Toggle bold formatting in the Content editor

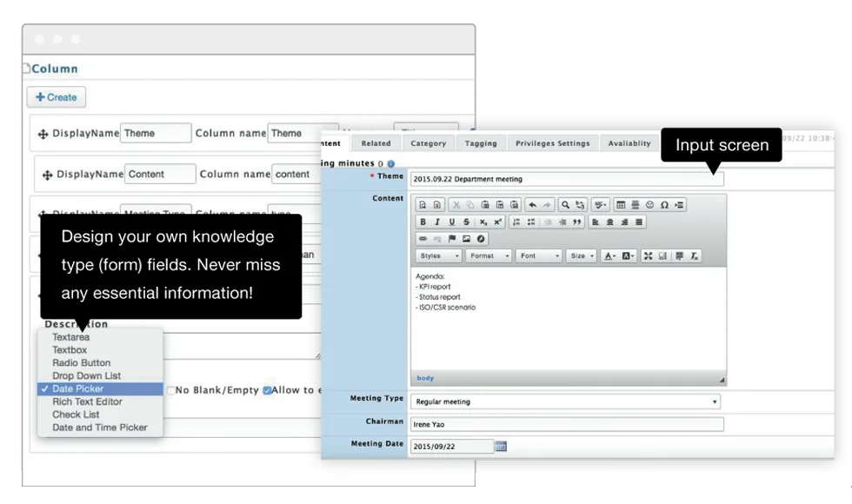[x=423, y=222]
